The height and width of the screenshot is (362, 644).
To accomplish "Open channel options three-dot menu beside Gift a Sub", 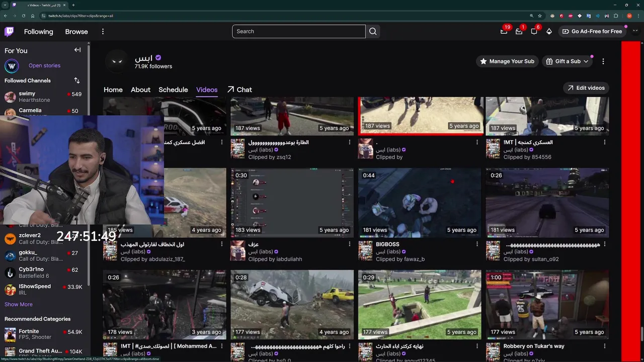I will [x=603, y=61].
